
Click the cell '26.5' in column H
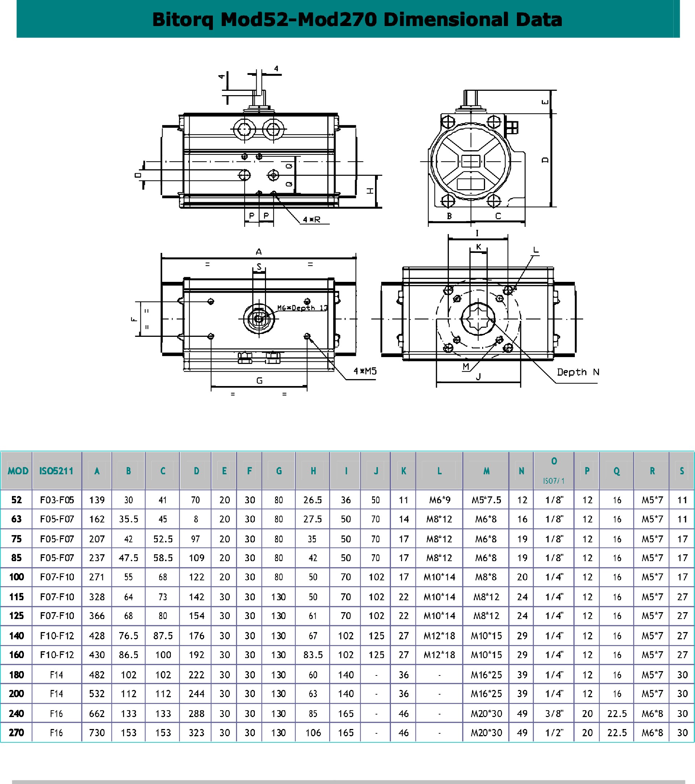(313, 500)
